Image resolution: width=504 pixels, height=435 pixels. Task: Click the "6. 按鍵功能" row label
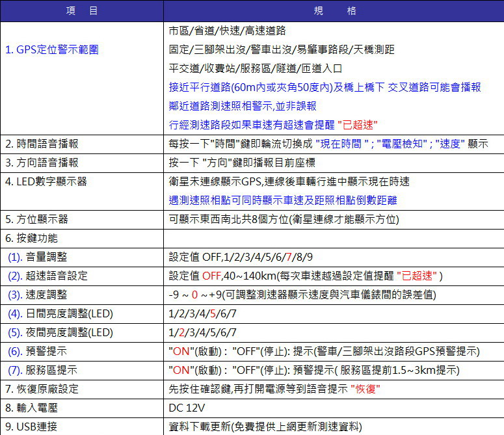point(33,238)
